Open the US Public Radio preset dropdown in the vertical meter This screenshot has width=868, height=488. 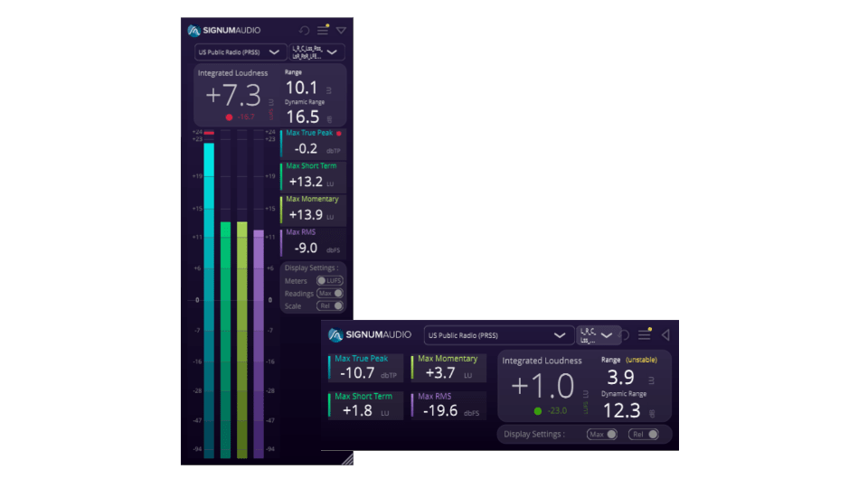(240, 52)
